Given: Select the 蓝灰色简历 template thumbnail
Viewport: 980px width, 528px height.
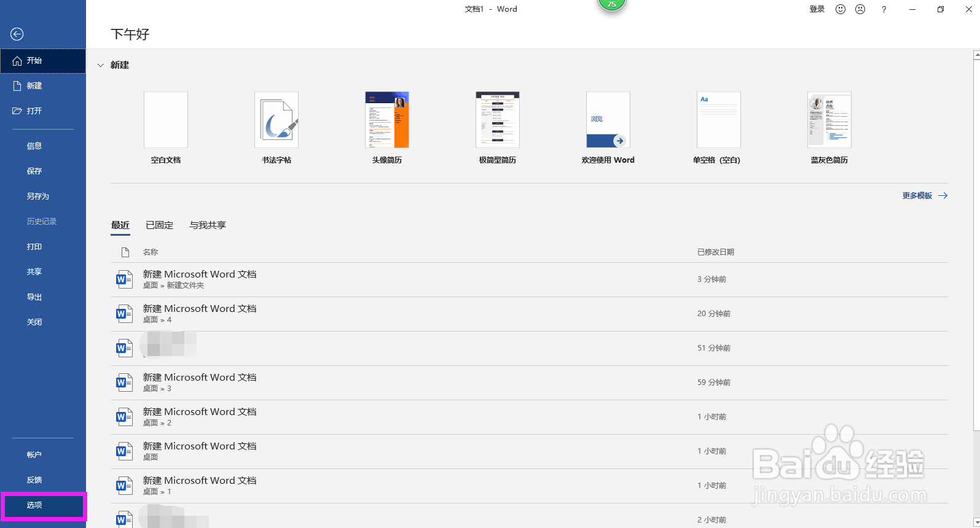Looking at the screenshot, I should click(829, 120).
